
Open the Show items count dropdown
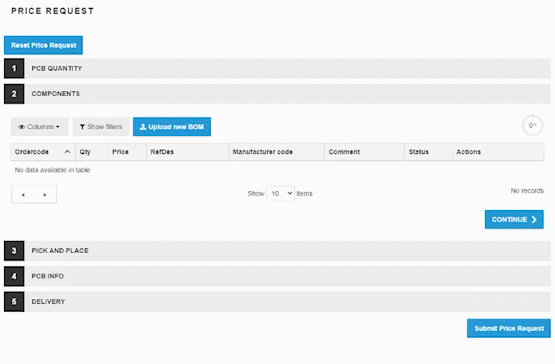tap(280, 193)
